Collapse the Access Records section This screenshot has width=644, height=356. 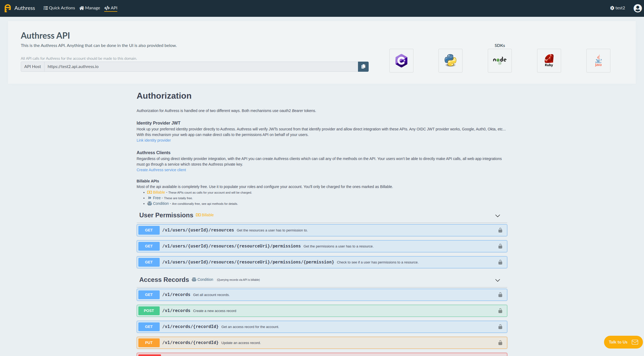(497, 280)
